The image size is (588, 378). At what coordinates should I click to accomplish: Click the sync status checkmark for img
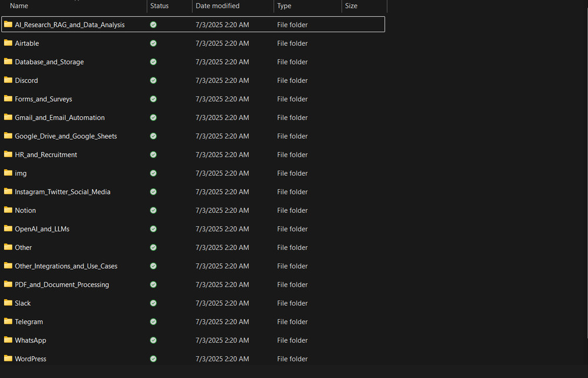click(x=153, y=173)
